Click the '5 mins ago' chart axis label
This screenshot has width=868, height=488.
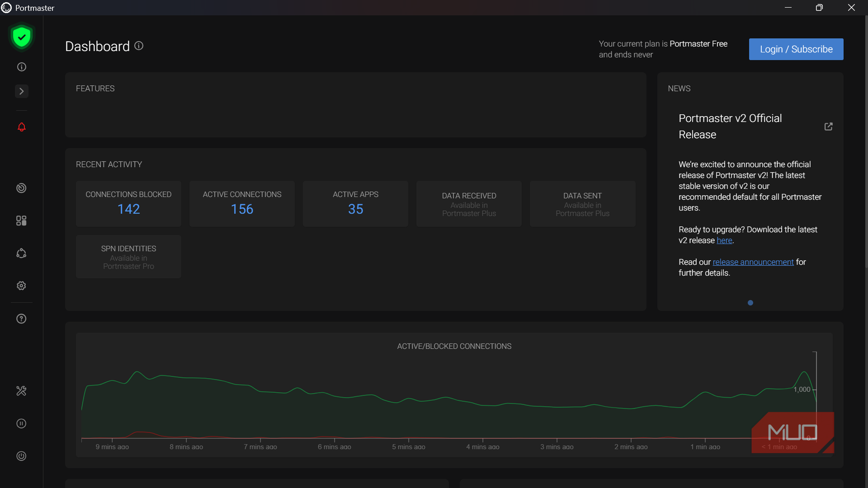click(408, 447)
